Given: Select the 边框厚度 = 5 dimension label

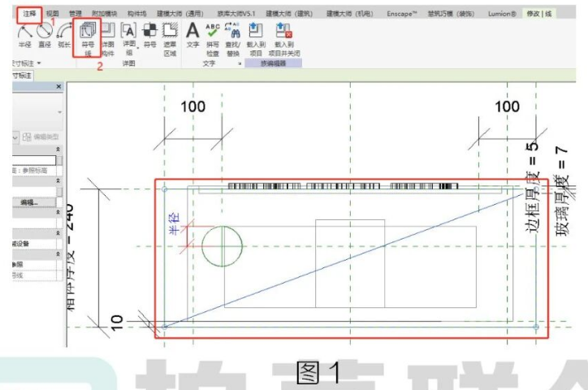Looking at the screenshot, I should tap(533, 186).
